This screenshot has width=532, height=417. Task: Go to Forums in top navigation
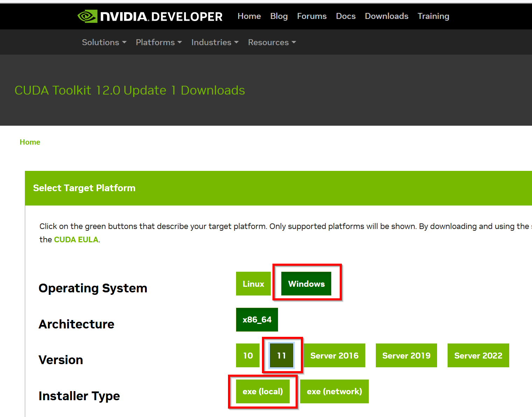pyautogui.click(x=312, y=16)
